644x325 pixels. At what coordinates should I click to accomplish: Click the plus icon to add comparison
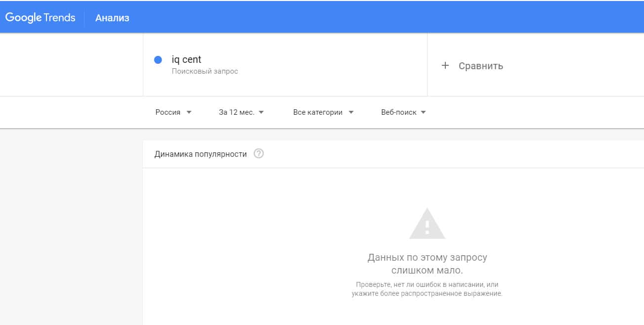click(445, 65)
